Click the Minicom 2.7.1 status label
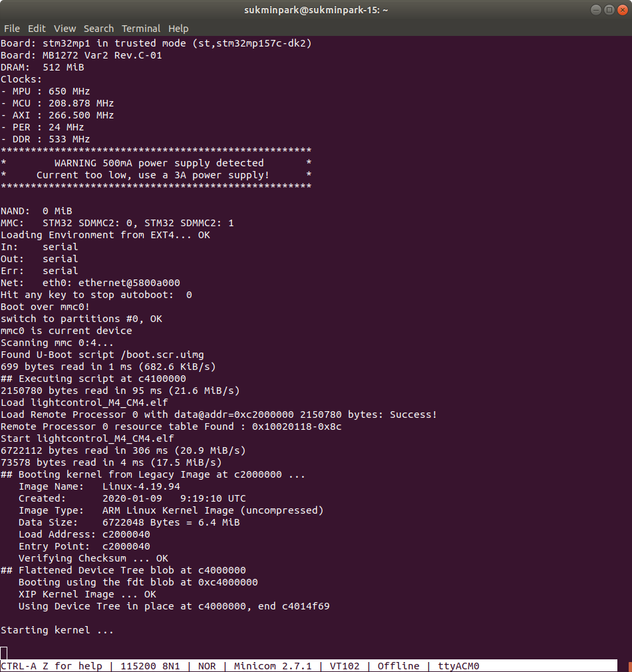 click(273, 666)
